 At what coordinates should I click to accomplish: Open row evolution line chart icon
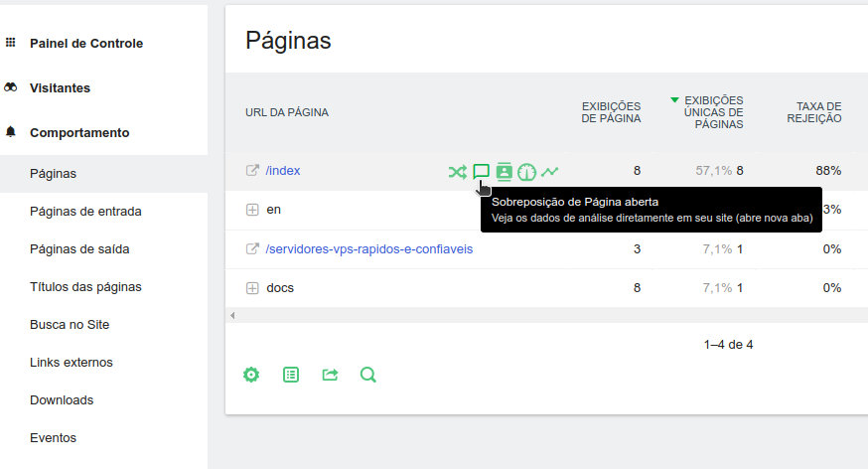tap(549, 172)
